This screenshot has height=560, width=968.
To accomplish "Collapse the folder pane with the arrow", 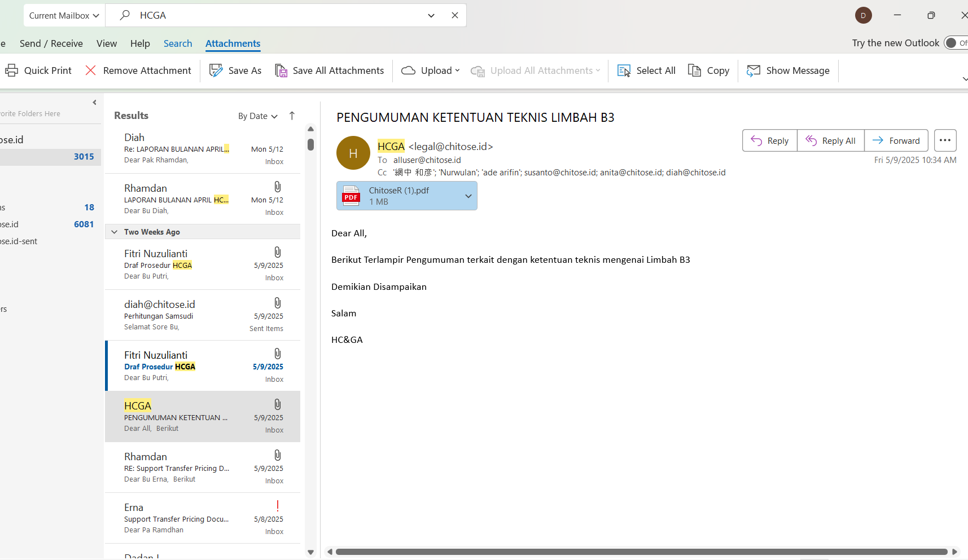I will 94,102.
